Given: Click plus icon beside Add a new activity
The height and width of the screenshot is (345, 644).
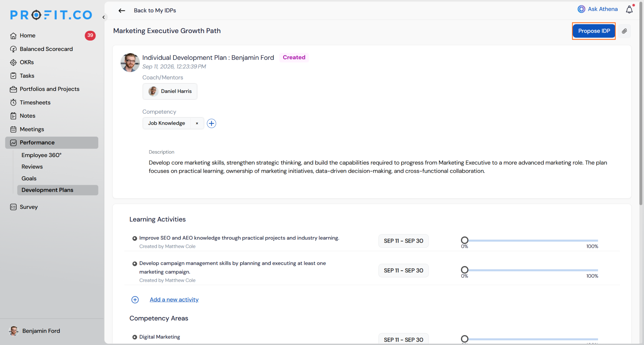Looking at the screenshot, I should click(x=135, y=300).
